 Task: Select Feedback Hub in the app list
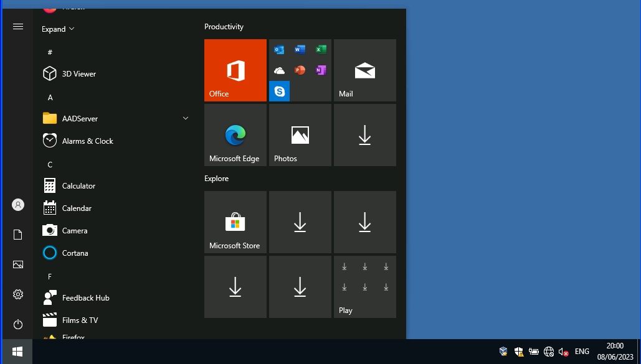click(85, 297)
